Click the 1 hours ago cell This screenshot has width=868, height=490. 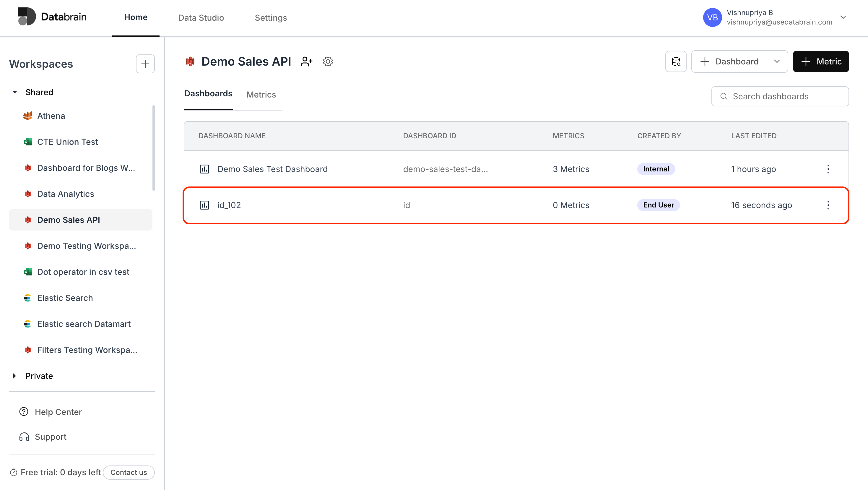(753, 169)
